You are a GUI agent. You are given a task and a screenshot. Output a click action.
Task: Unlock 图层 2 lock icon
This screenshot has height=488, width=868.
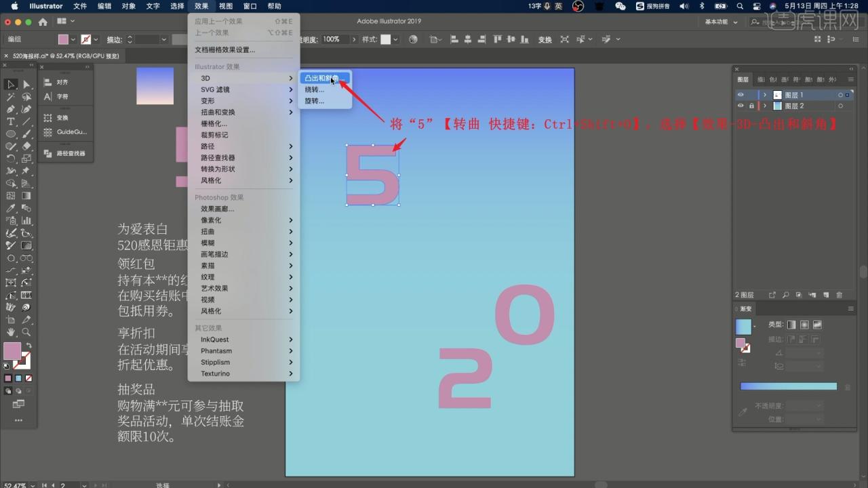coord(751,106)
